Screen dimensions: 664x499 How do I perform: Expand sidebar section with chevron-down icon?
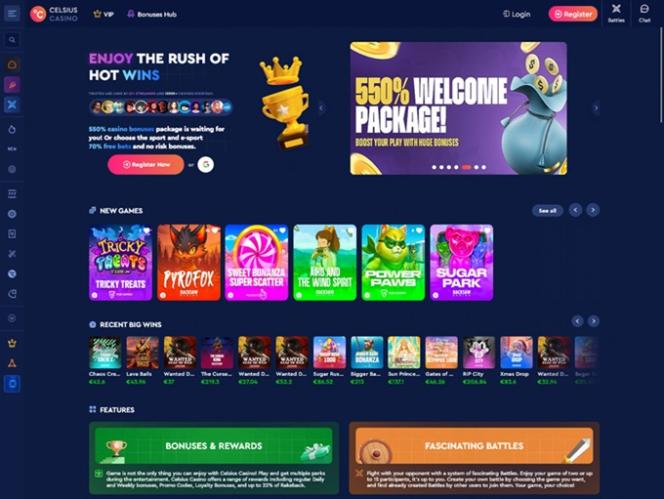pos(12,318)
